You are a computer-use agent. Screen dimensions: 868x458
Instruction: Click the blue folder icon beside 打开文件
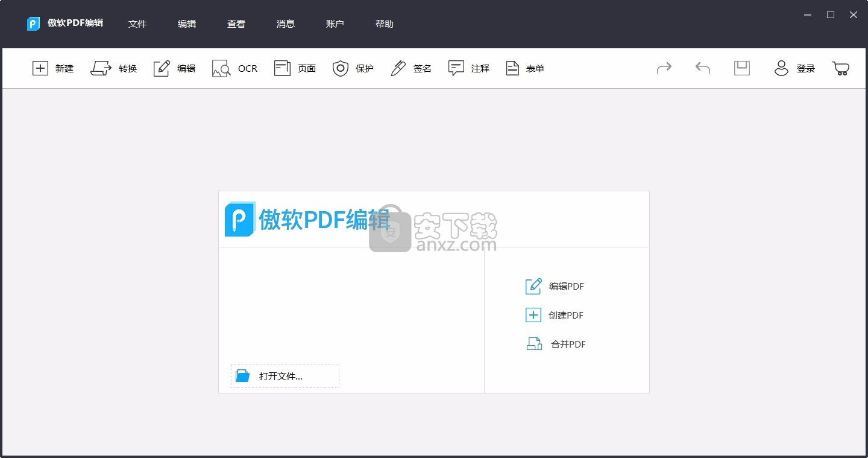click(x=242, y=376)
